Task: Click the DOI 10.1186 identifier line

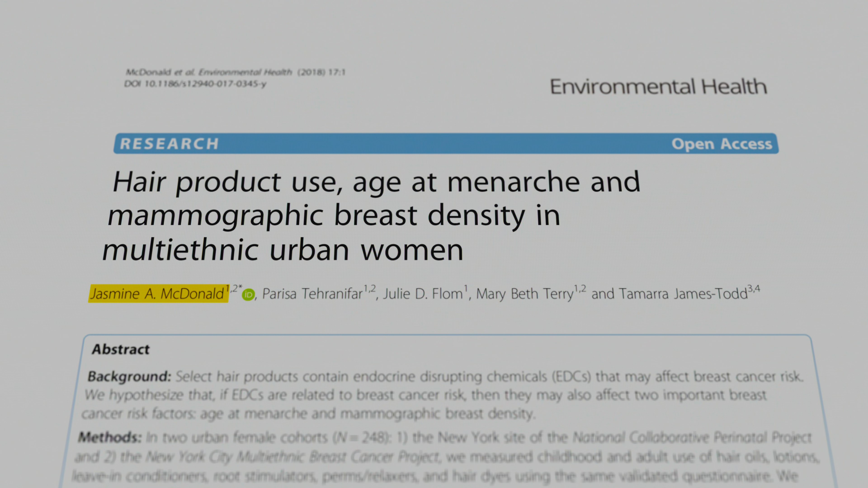Action: pos(195,84)
